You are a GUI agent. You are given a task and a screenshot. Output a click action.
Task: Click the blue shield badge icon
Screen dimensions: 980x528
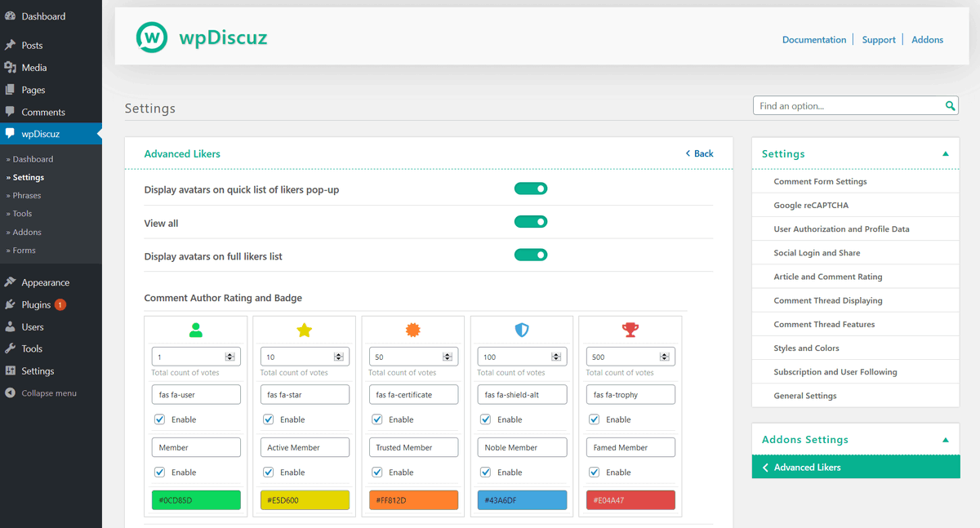(522, 331)
